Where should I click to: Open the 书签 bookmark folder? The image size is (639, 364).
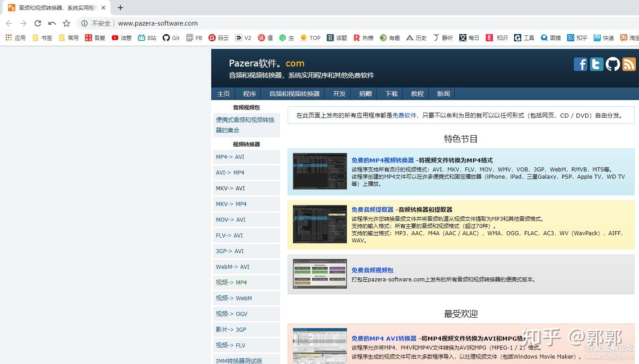pyautogui.click(x=42, y=38)
